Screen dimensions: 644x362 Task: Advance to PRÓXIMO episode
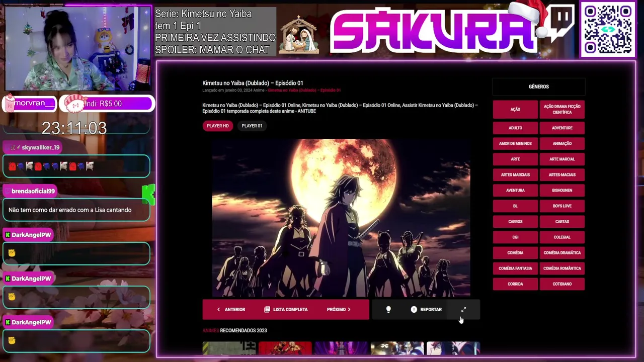pos(339,310)
